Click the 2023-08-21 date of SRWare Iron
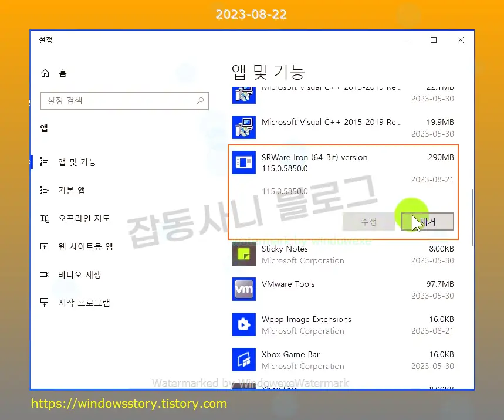Viewport: 504px width, 420px height. click(x=432, y=179)
